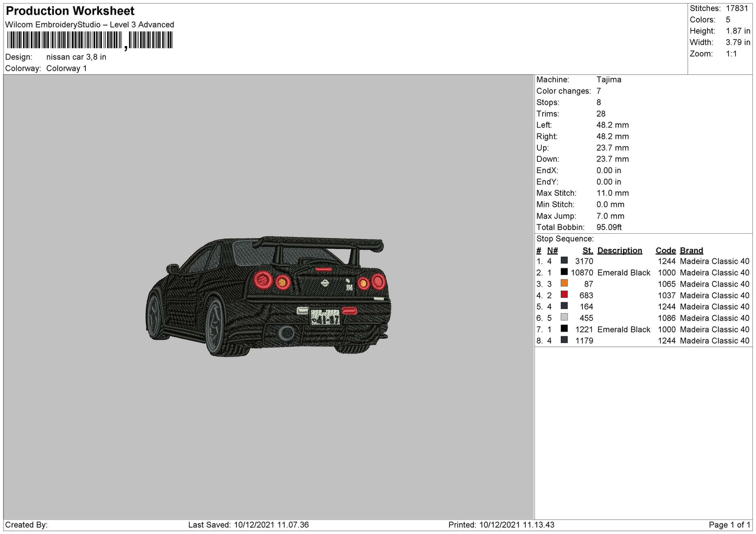
Task: Click 'Last Saved: 10/12/2021 11.07.36' in footer
Action: [249, 525]
